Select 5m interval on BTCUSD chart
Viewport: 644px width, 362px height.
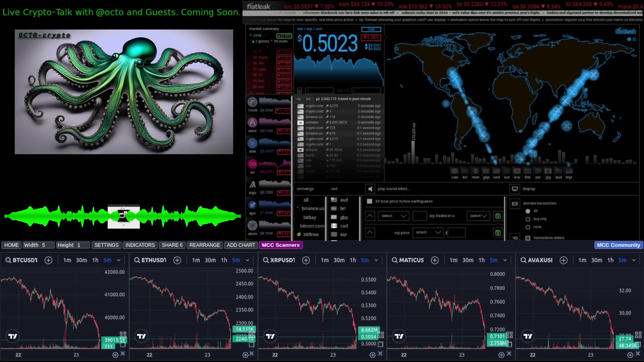click(x=107, y=260)
